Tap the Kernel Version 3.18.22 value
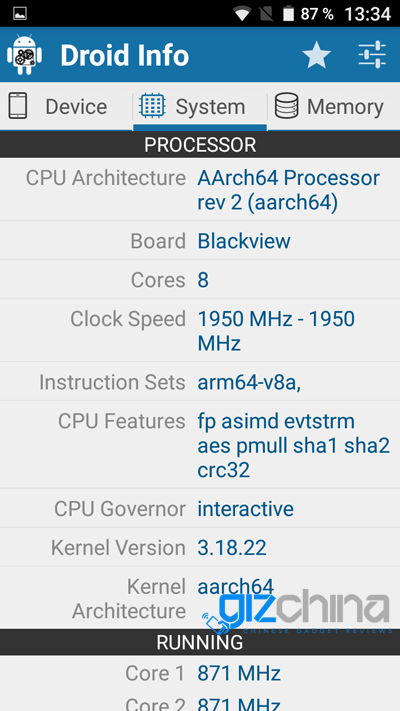The width and height of the screenshot is (400, 711). [x=232, y=548]
